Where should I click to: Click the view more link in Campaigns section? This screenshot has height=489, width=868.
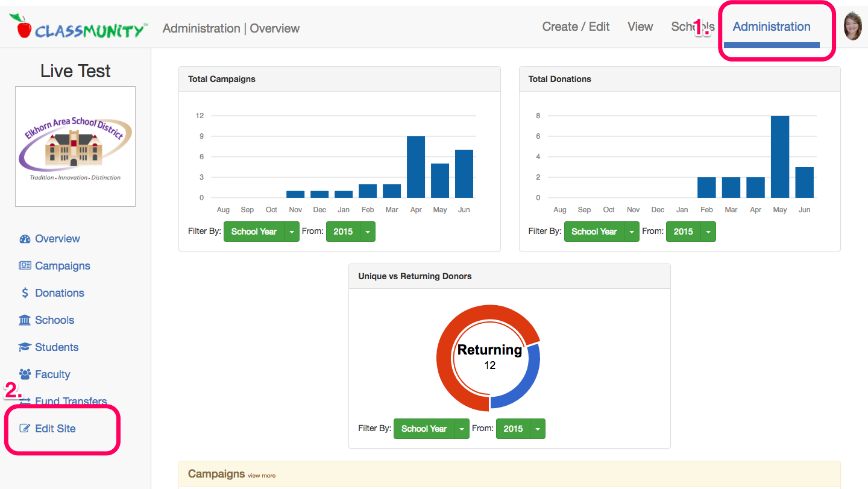(x=262, y=475)
